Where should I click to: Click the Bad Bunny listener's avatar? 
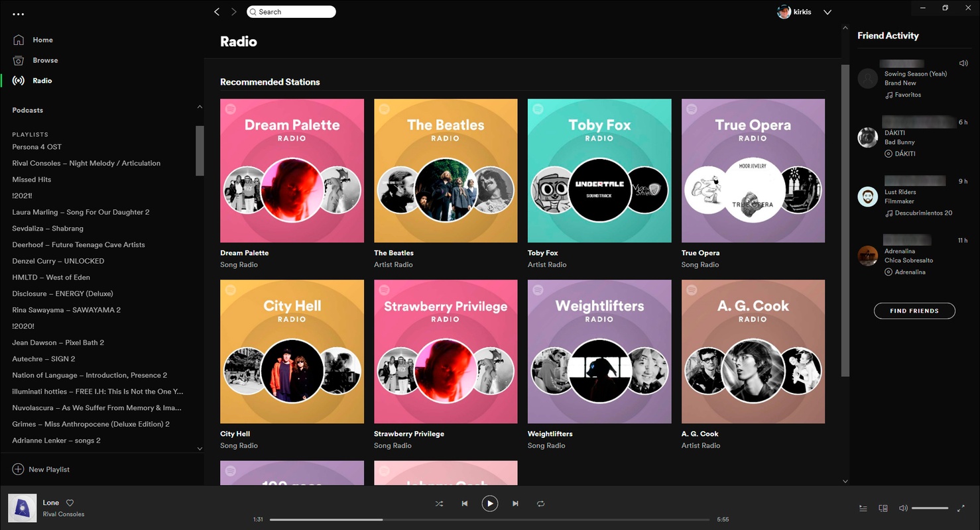tap(868, 138)
